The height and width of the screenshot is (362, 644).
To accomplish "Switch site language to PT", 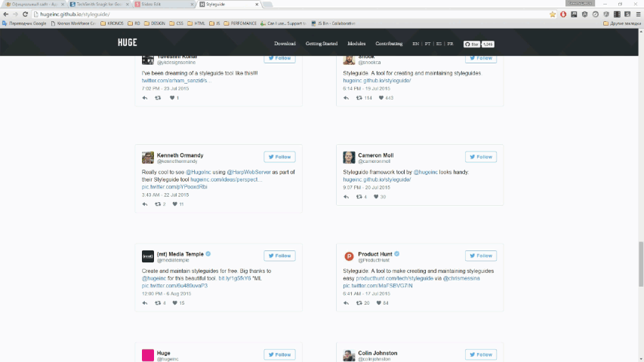I will (x=427, y=44).
